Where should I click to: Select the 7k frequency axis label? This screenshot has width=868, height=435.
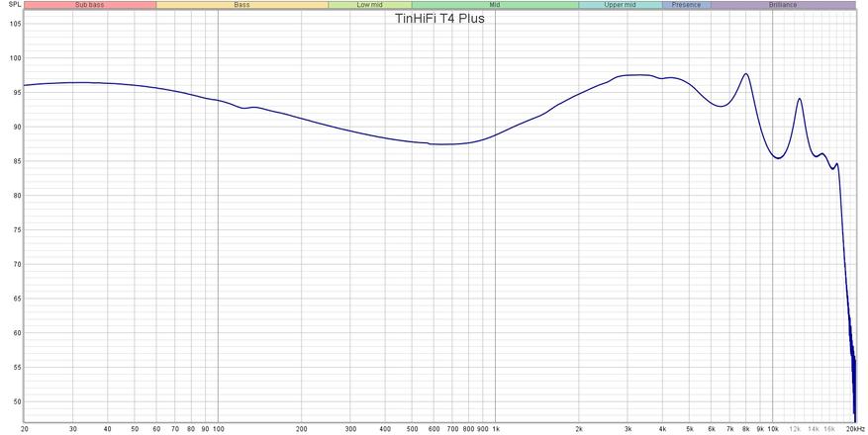coord(730,429)
